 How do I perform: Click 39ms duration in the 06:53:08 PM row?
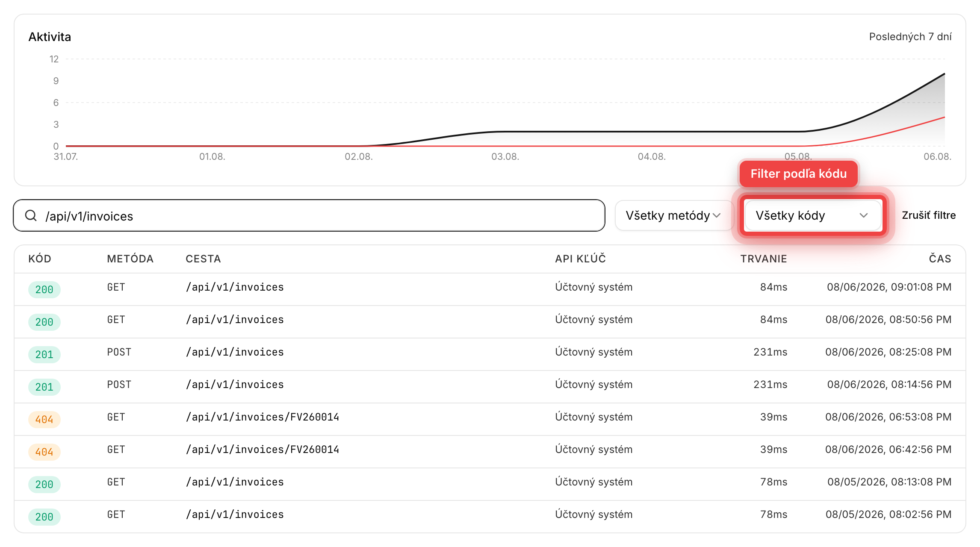[773, 417]
